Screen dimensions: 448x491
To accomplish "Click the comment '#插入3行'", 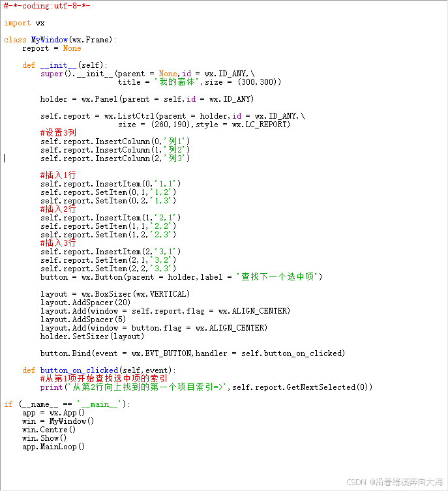I will coord(58,243).
